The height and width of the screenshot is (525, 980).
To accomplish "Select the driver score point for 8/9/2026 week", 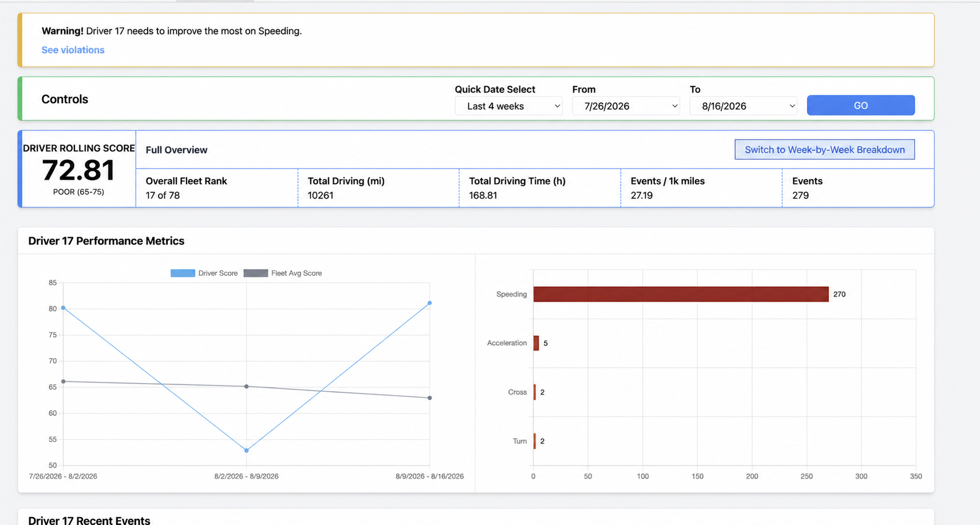I will coord(430,303).
